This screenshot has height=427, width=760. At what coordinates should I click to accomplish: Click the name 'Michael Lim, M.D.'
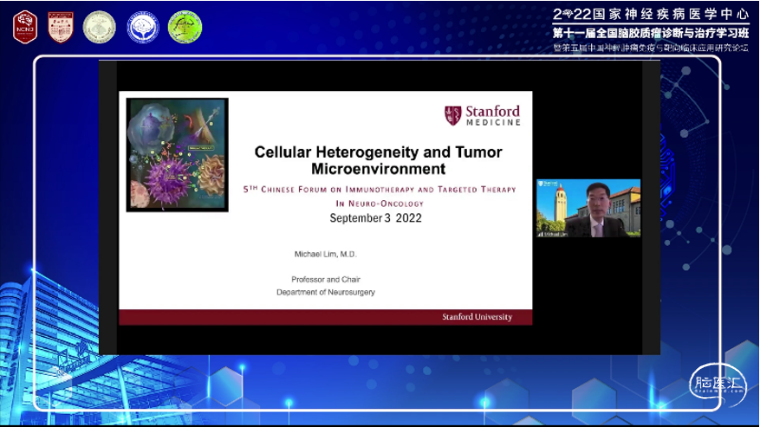click(325, 254)
